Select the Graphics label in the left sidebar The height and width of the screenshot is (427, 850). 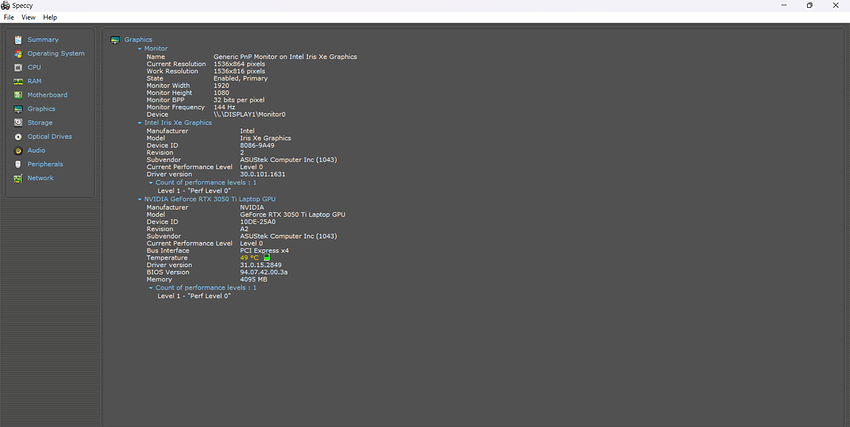click(x=41, y=108)
